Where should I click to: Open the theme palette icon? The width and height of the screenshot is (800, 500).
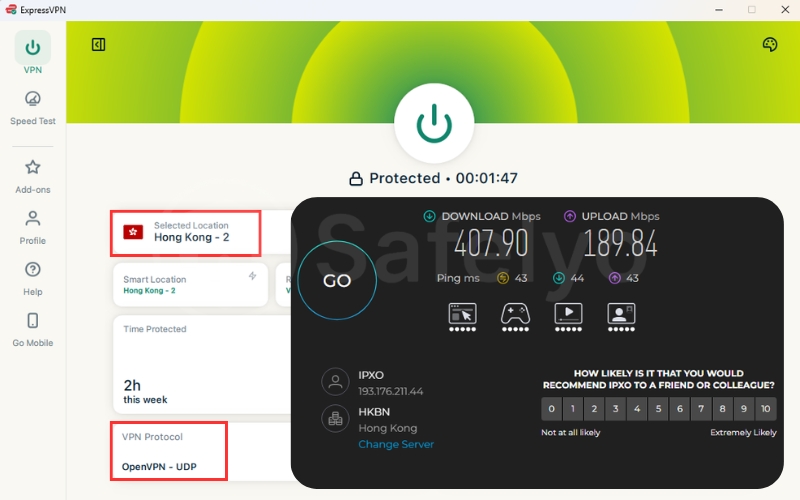770,44
